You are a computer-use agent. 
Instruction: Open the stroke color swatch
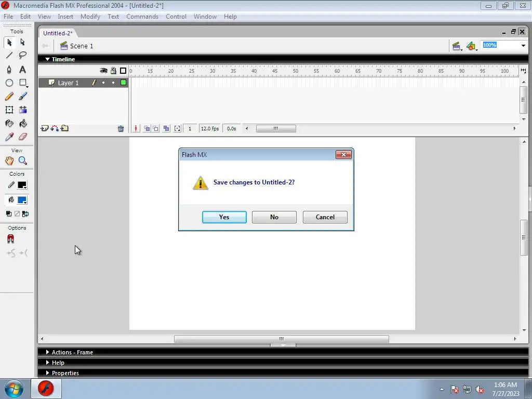[x=22, y=185]
